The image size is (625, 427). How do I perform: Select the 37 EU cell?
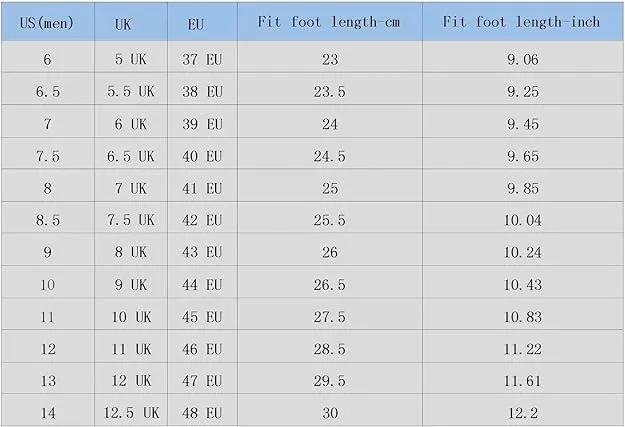[202, 59]
